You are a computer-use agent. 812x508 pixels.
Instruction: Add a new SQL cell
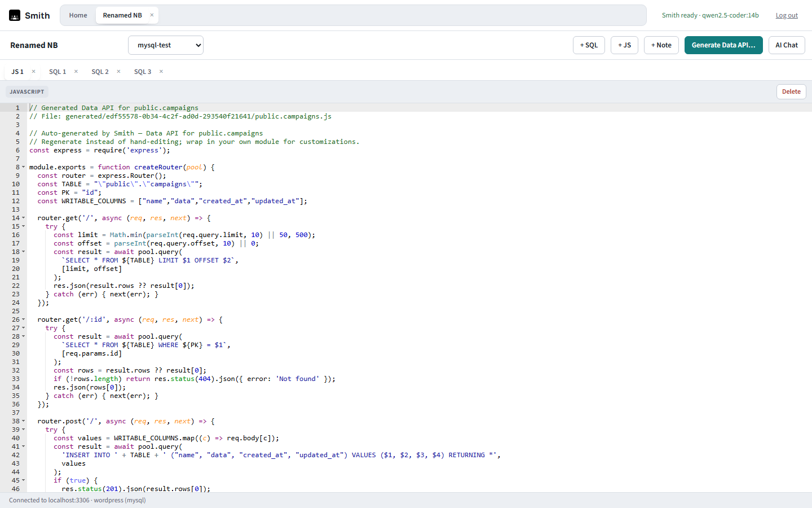coord(589,45)
